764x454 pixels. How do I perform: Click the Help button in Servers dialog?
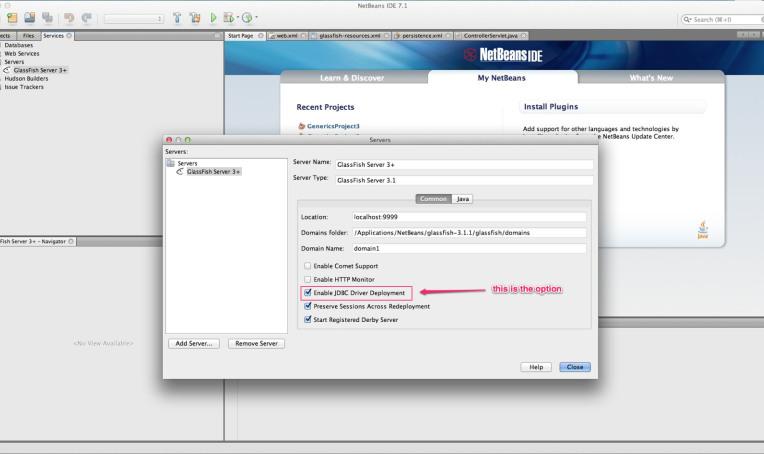coord(536,367)
